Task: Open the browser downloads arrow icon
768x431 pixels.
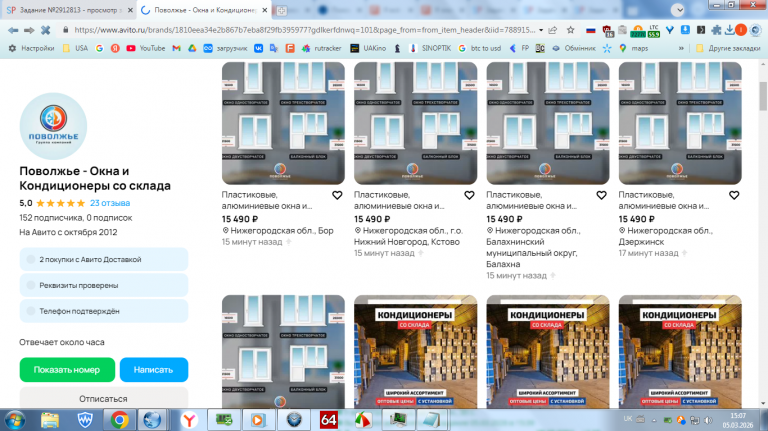Action: click(x=729, y=30)
